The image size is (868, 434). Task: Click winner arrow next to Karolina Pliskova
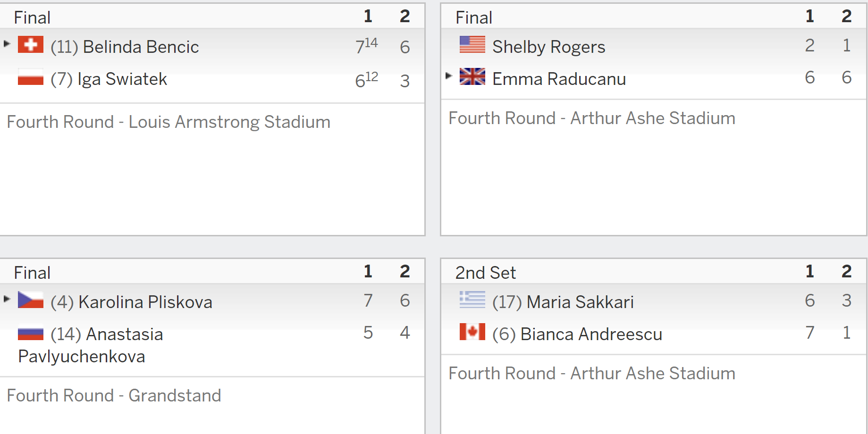point(7,299)
